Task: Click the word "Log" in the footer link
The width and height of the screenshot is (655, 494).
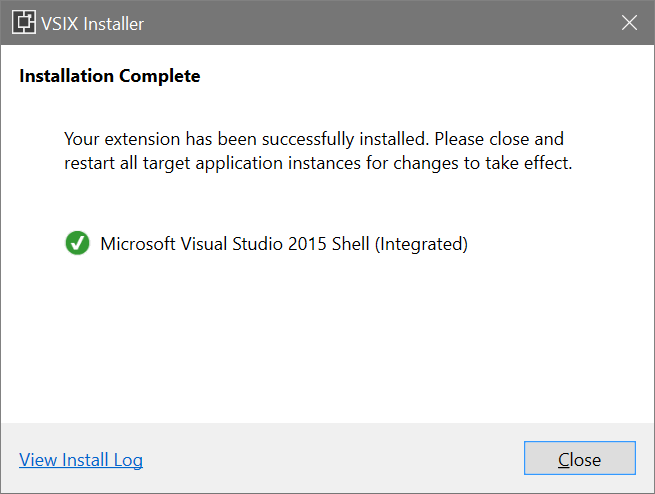Action: coord(126,460)
